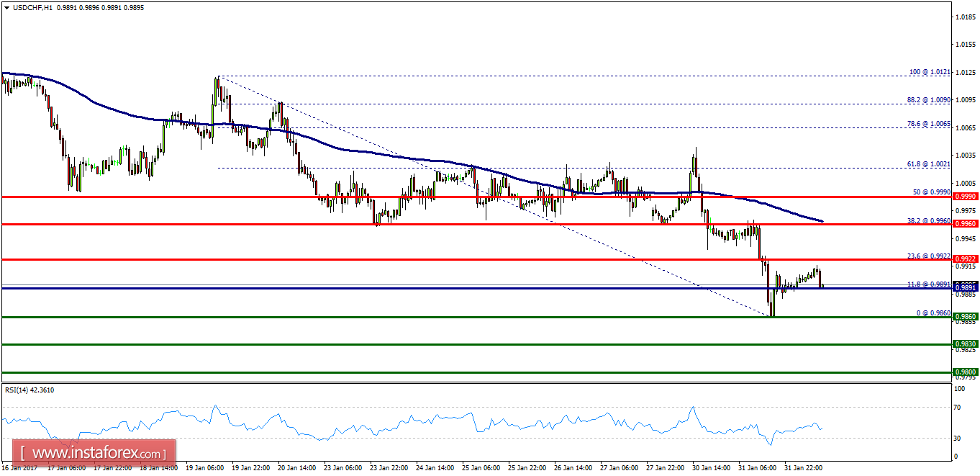Select the 16 Jan 2017 axis label
The image size is (980, 476).
point(19,467)
